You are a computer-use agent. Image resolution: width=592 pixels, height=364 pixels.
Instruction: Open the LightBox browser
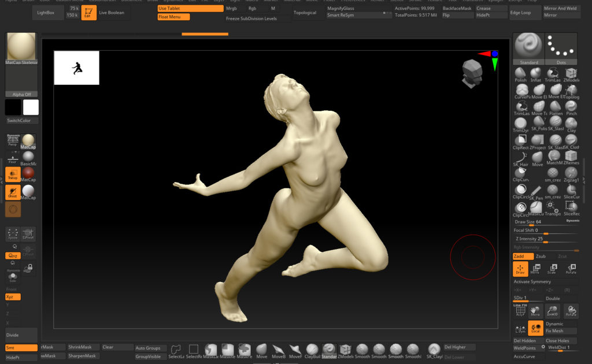pyautogui.click(x=47, y=12)
